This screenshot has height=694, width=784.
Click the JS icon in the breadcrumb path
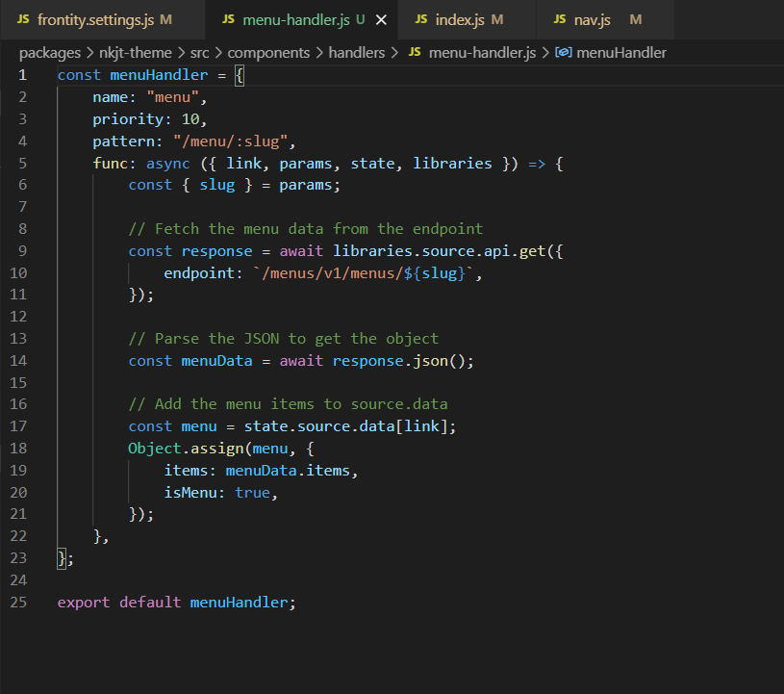(x=415, y=53)
